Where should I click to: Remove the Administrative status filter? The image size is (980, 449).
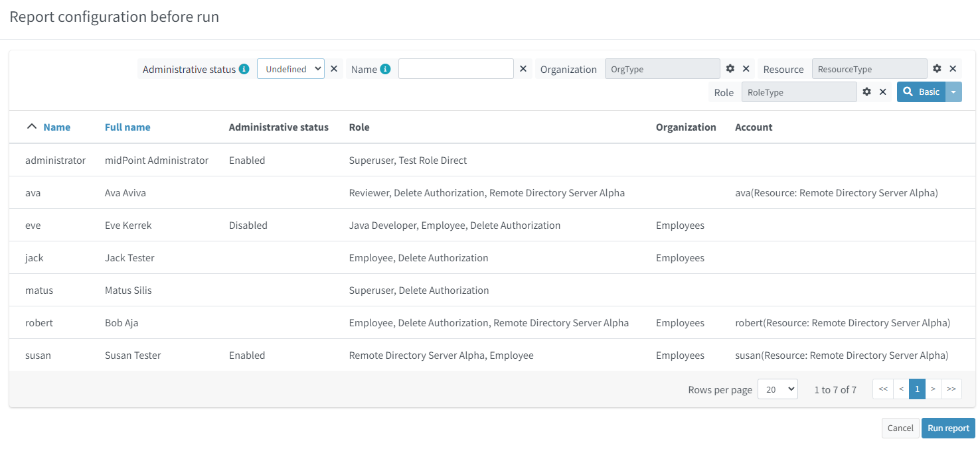click(x=334, y=69)
